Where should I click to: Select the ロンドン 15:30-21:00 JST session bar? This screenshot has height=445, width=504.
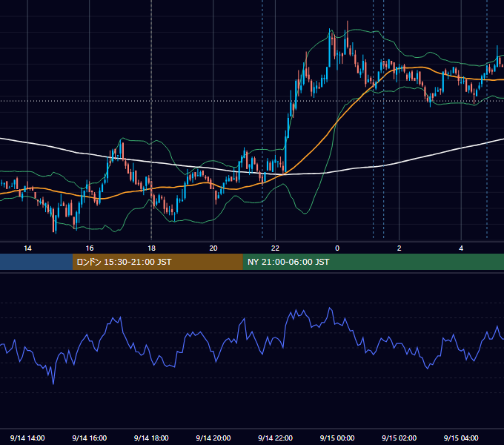pyautogui.click(x=157, y=262)
